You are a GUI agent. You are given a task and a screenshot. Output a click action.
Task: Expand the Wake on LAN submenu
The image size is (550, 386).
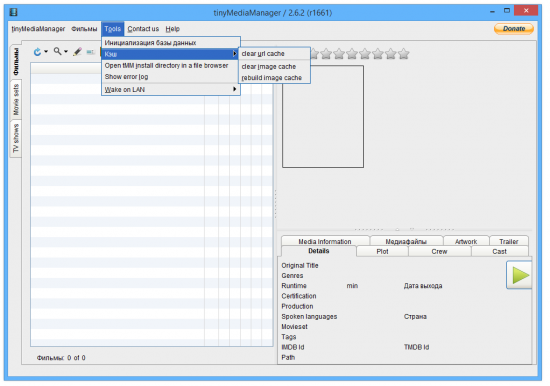[171, 89]
